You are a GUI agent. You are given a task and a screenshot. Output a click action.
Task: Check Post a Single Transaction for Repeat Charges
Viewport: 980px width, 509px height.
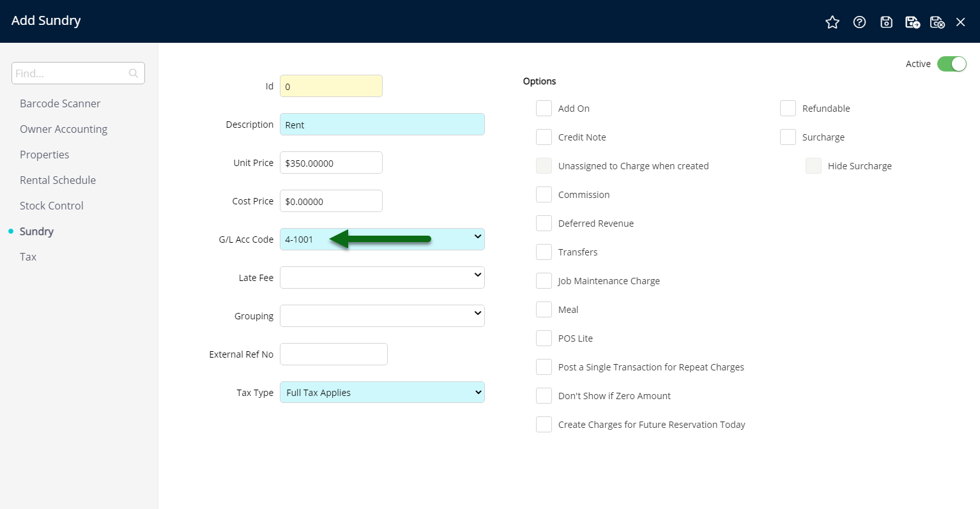pos(544,367)
